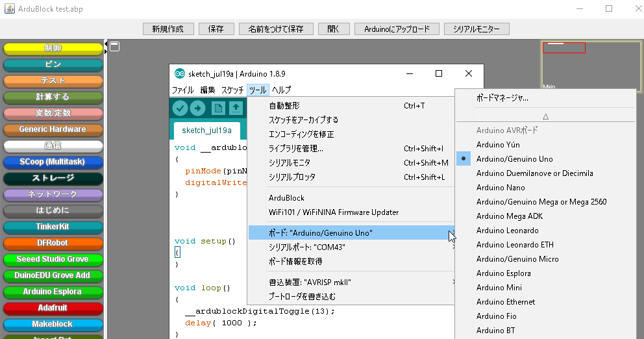Screen dimensions: 644x339
Task: Select Arduino Yún board
Action: click(x=545, y=144)
